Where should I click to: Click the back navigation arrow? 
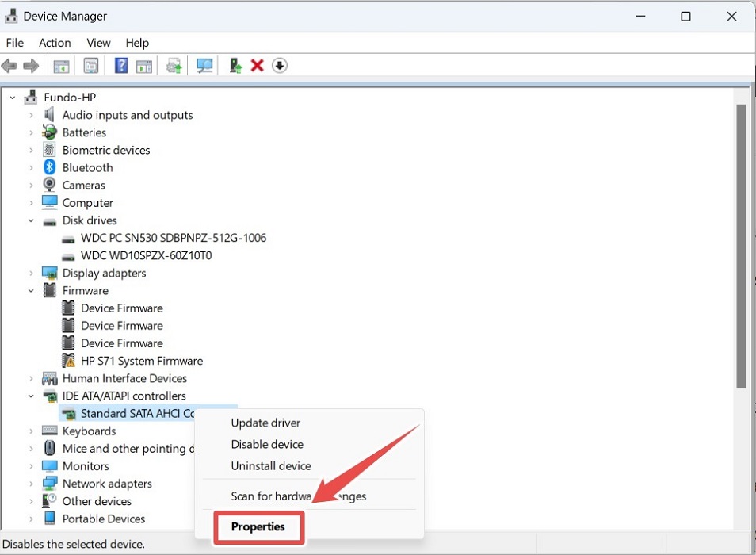click(10, 65)
